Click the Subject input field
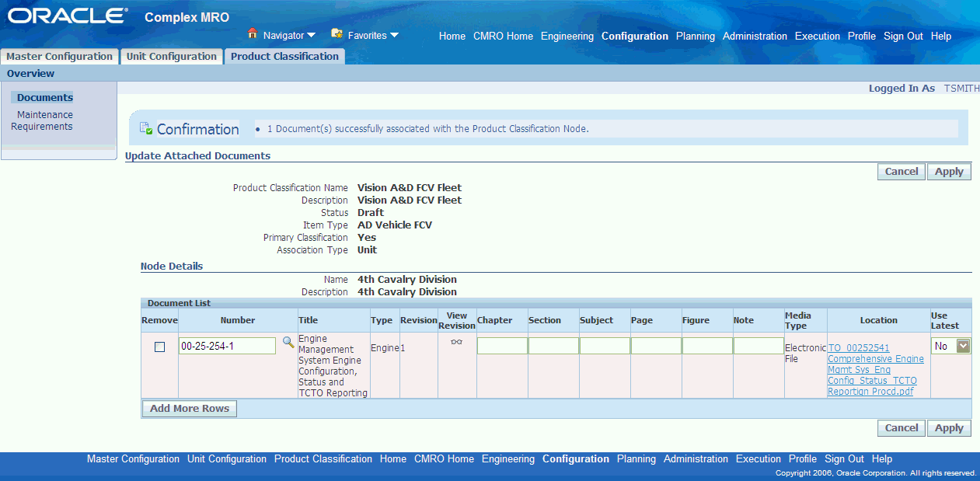Screen dimensions: 980x481 pyautogui.click(x=605, y=346)
